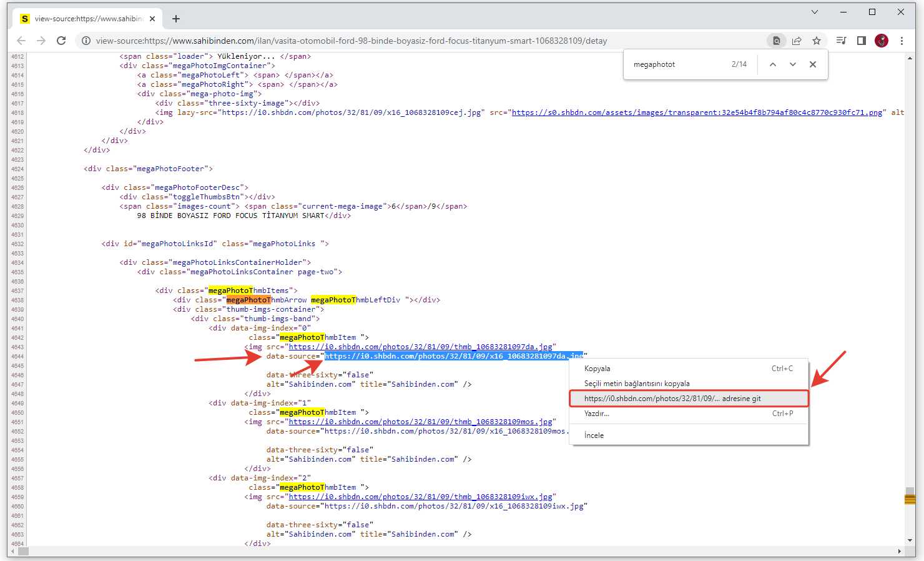
Task: Choose the 'adresine git' context menu entry
Action: click(672, 399)
